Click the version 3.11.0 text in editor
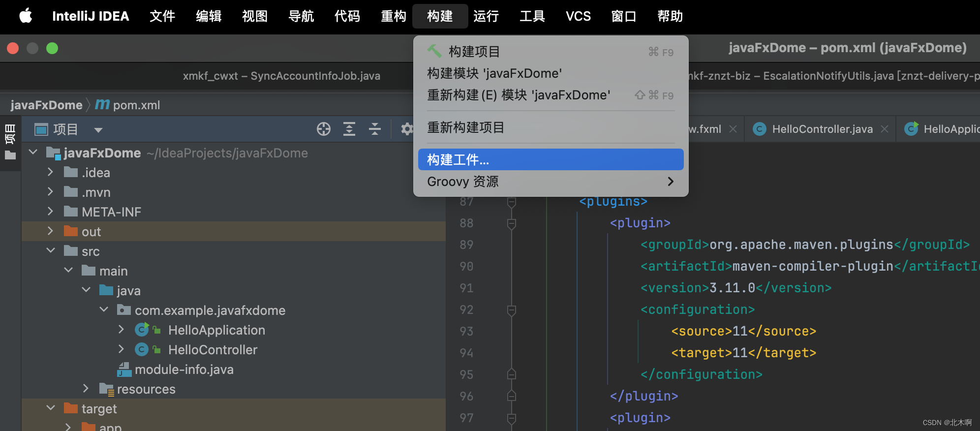The height and width of the screenshot is (431, 980). tap(732, 288)
